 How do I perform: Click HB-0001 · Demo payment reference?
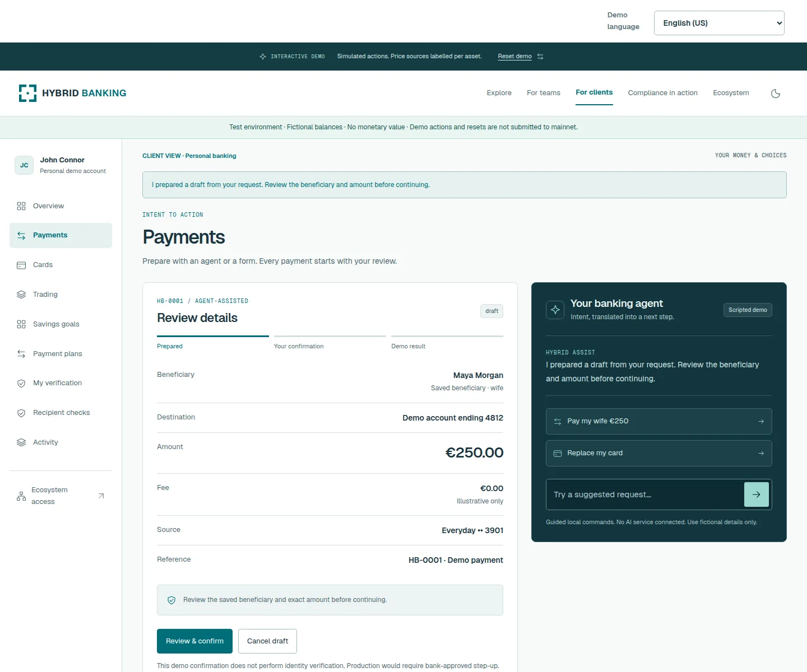point(456,560)
